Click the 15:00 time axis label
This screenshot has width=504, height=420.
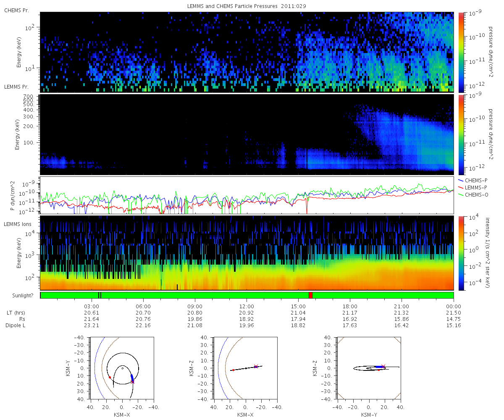click(298, 306)
